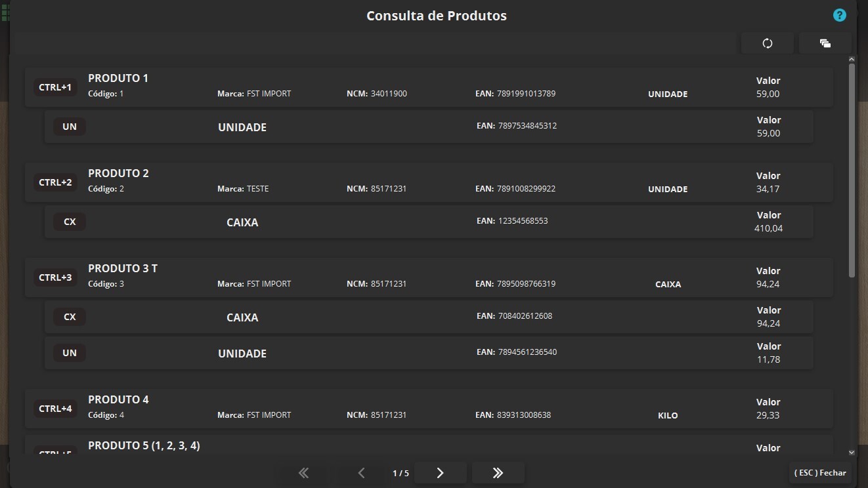Screen dimensions: 868x488
Task: Jump to last page double chevron
Action: tap(498, 473)
